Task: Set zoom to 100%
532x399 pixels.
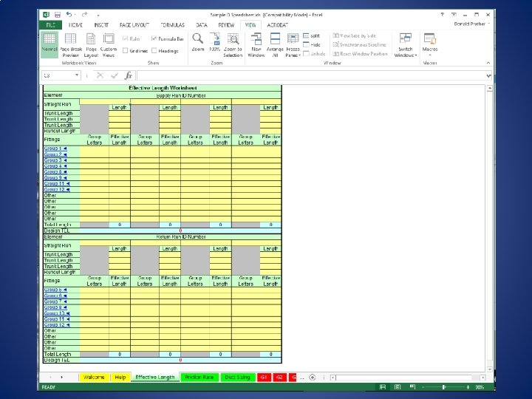Action: (x=215, y=43)
